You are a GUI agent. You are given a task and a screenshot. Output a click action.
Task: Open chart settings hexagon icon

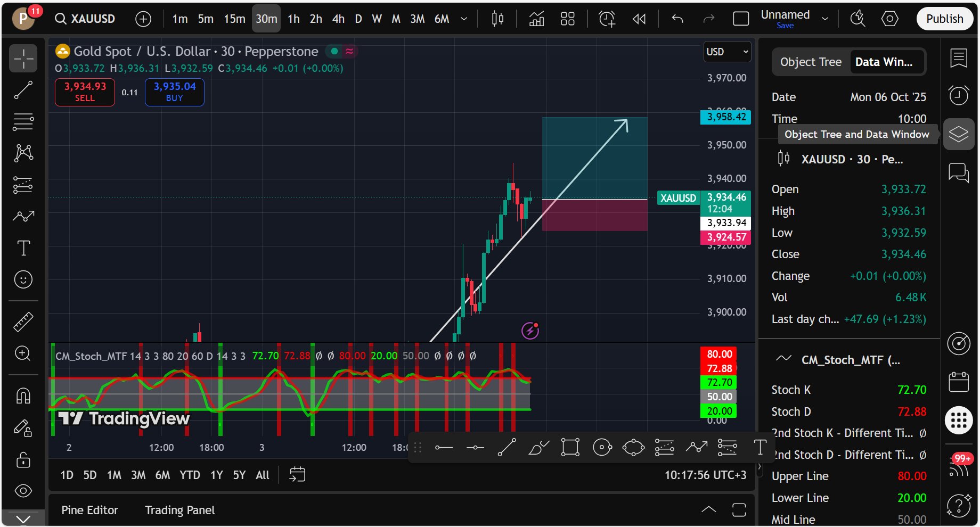click(889, 19)
